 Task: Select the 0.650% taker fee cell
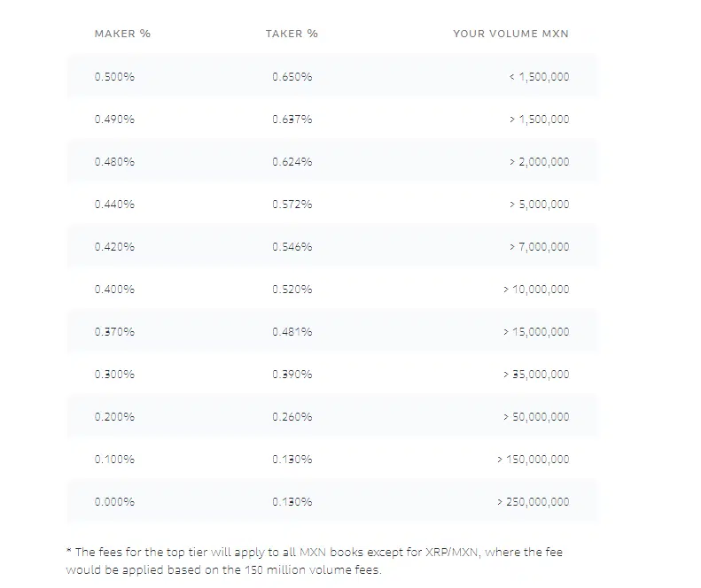pos(292,77)
